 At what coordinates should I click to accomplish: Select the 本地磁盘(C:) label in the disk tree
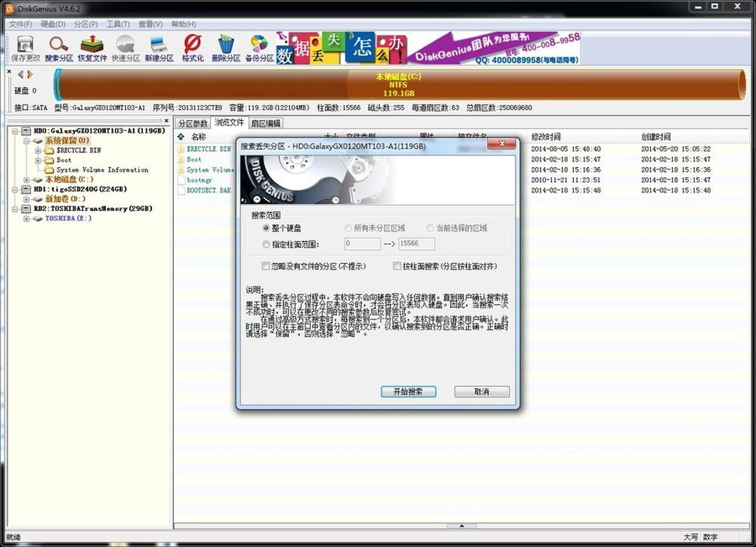[x=69, y=179]
